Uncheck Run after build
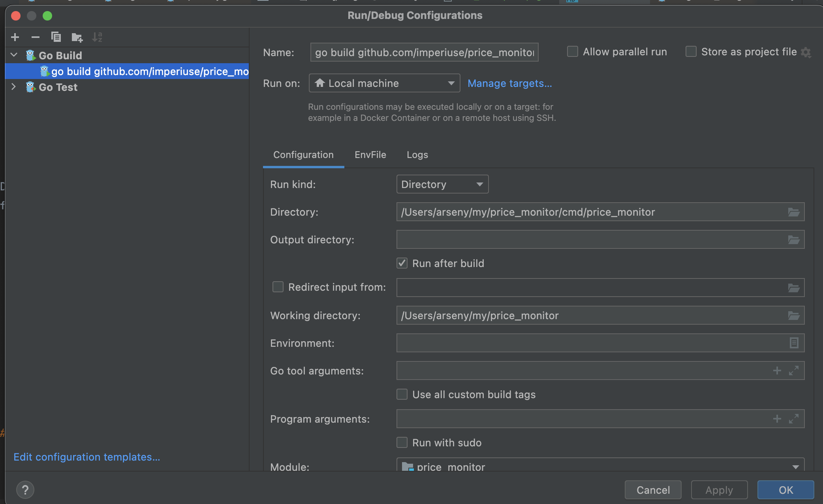The width and height of the screenshot is (823, 504). [402, 263]
